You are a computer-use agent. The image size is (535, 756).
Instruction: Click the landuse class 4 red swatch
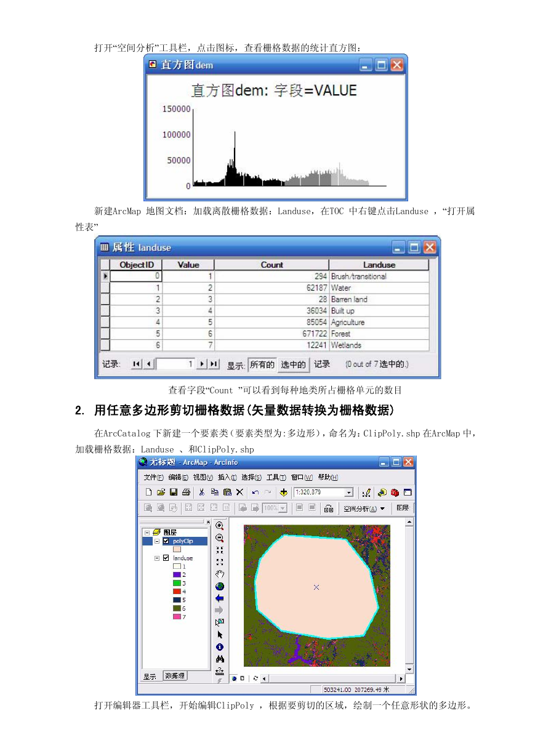tap(177, 591)
